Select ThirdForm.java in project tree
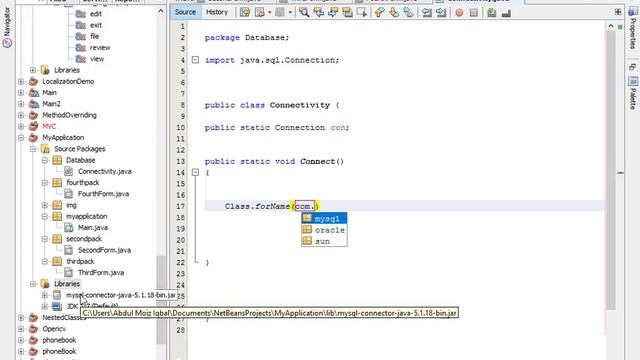The height and width of the screenshot is (360, 640). tap(101, 272)
